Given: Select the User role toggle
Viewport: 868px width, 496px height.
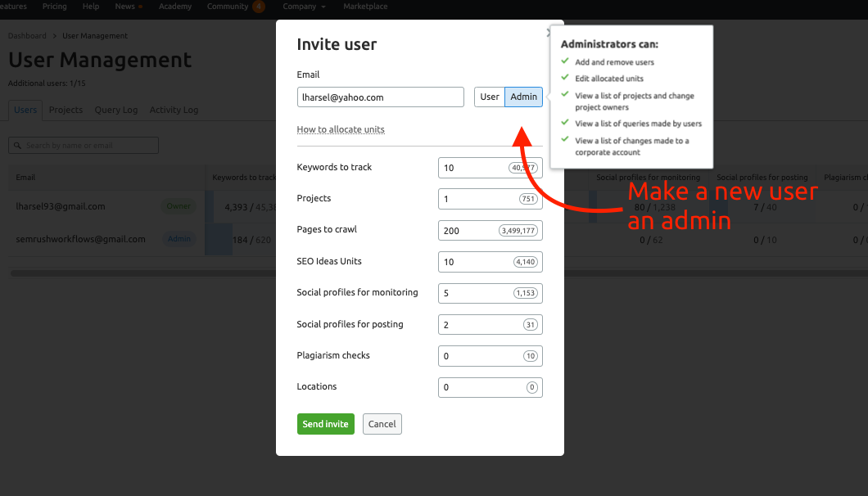Looking at the screenshot, I should [x=490, y=97].
